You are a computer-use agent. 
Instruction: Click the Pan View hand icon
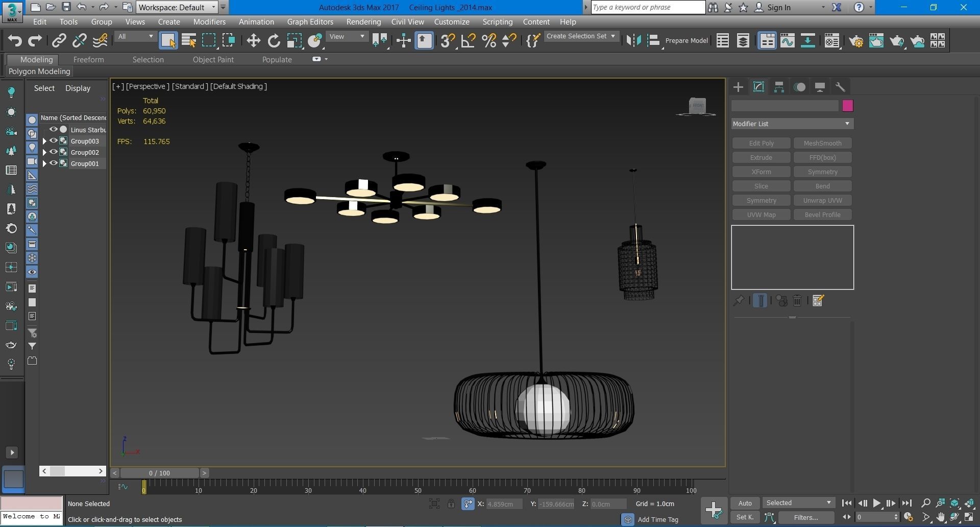941,517
